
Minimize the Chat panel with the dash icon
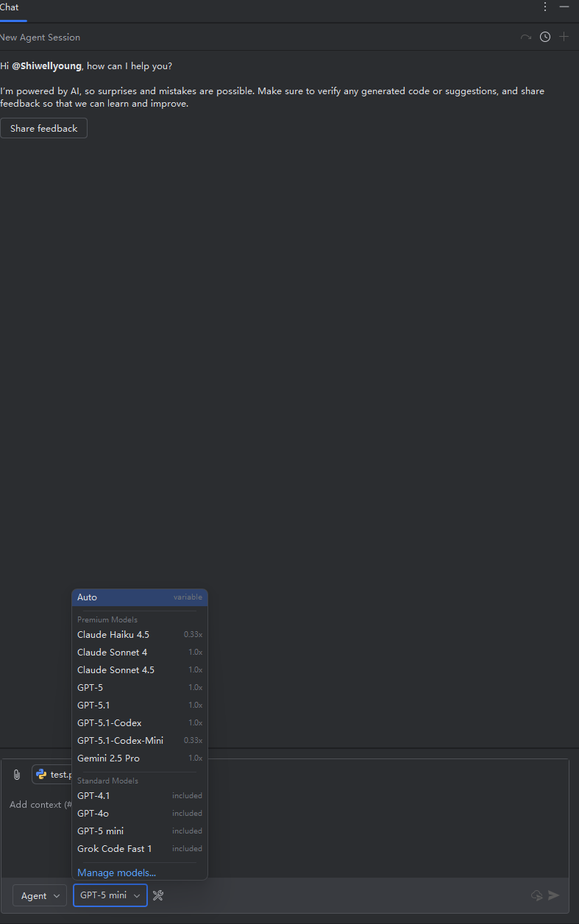pos(564,7)
